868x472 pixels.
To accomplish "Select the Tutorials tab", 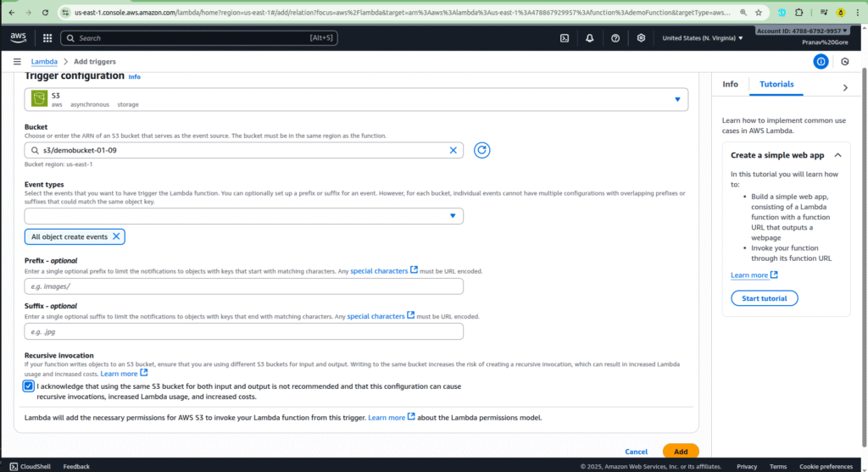I will (776, 84).
